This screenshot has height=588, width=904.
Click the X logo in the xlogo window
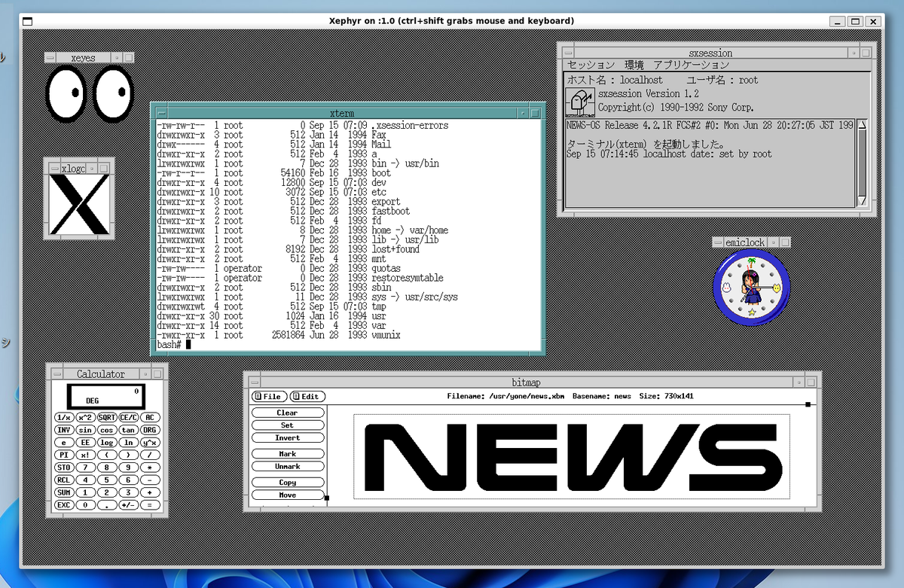coord(78,202)
